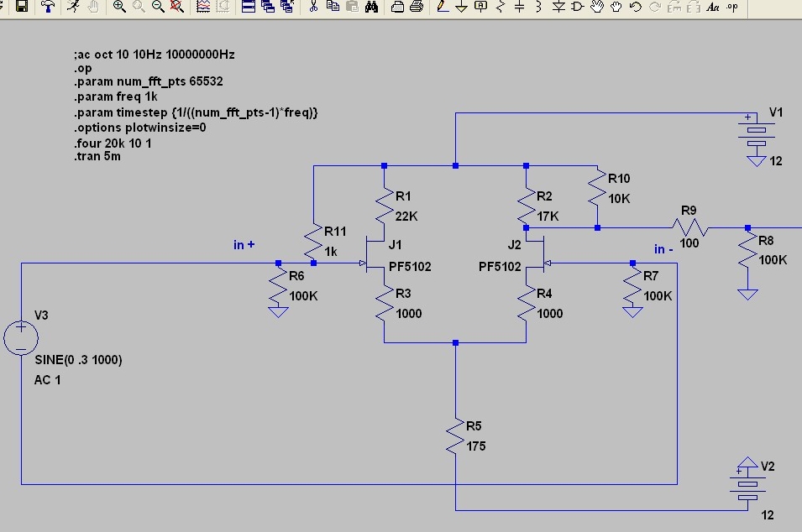
Task: Click the Zoom Out magnifier with minus
Action: (x=158, y=6)
